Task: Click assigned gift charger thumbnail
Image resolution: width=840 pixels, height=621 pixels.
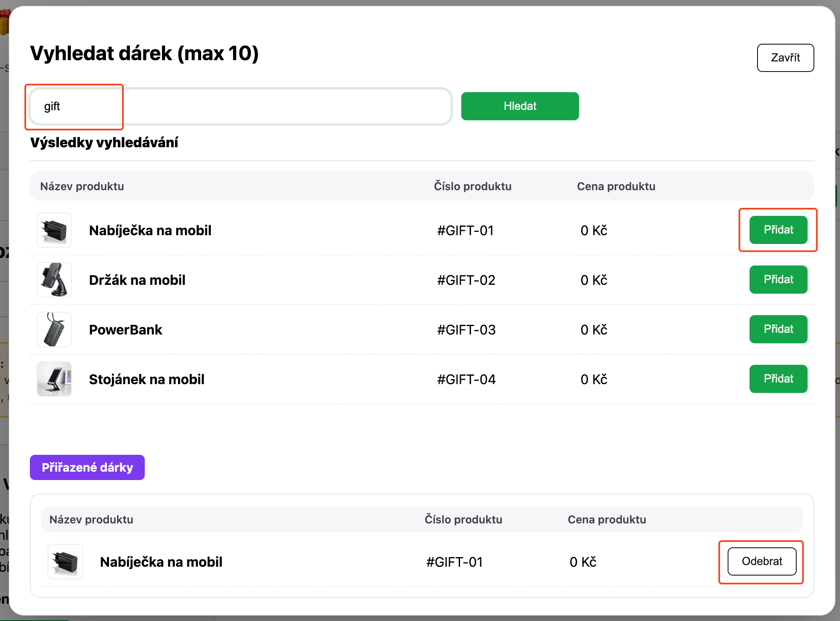Action: pos(65,562)
